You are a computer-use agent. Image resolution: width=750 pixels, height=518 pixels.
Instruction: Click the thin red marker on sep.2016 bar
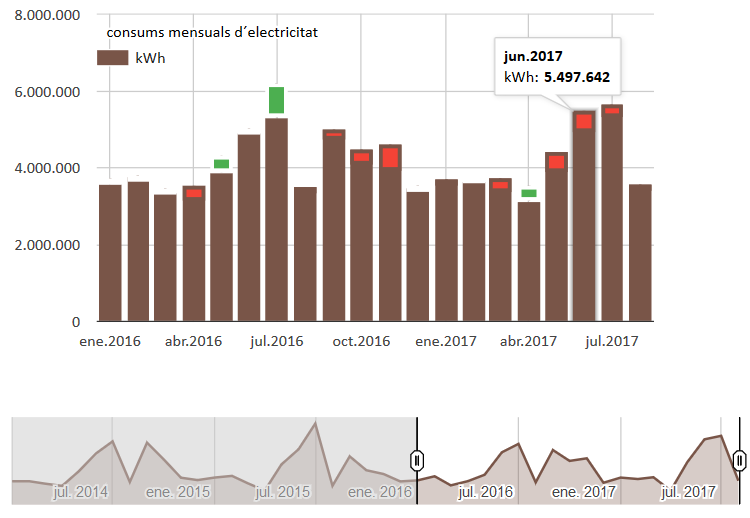point(334,134)
